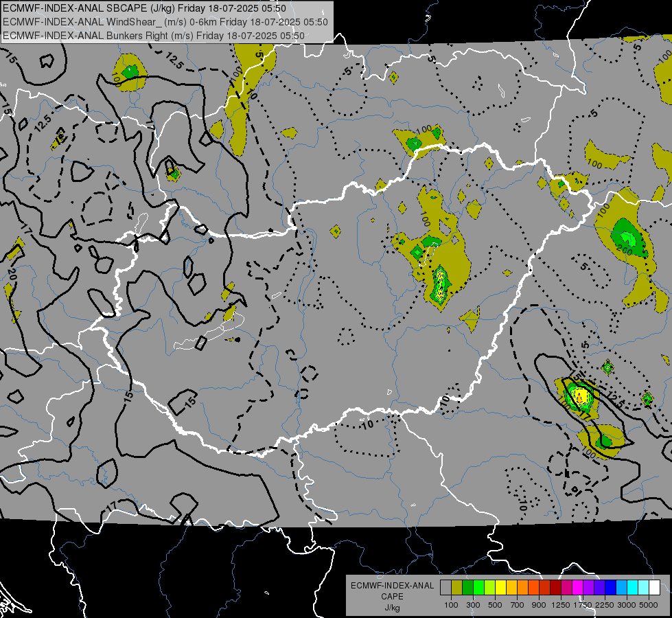This screenshot has height=618, width=672.
Task: Select the dark green legend swatch
Action: point(467,588)
